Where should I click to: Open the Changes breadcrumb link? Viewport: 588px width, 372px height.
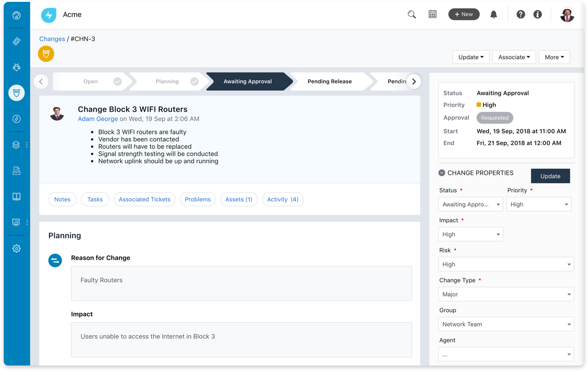pyautogui.click(x=52, y=39)
